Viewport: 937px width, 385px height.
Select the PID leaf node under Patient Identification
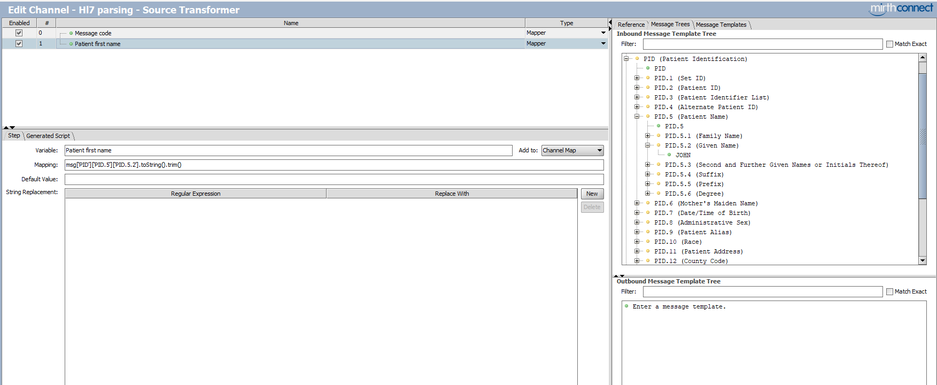659,69
